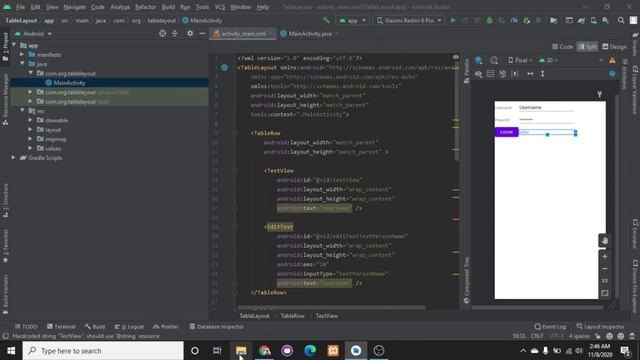The width and height of the screenshot is (640, 360).
Task: Click the blue help icon in design toolbar
Action: tap(612, 74)
